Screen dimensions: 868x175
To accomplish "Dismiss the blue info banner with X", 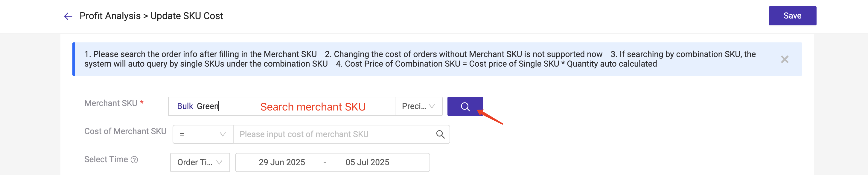I will coord(785,59).
